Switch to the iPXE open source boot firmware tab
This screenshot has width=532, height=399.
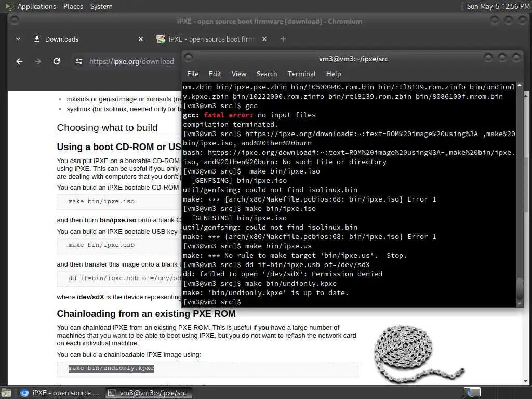pos(210,39)
